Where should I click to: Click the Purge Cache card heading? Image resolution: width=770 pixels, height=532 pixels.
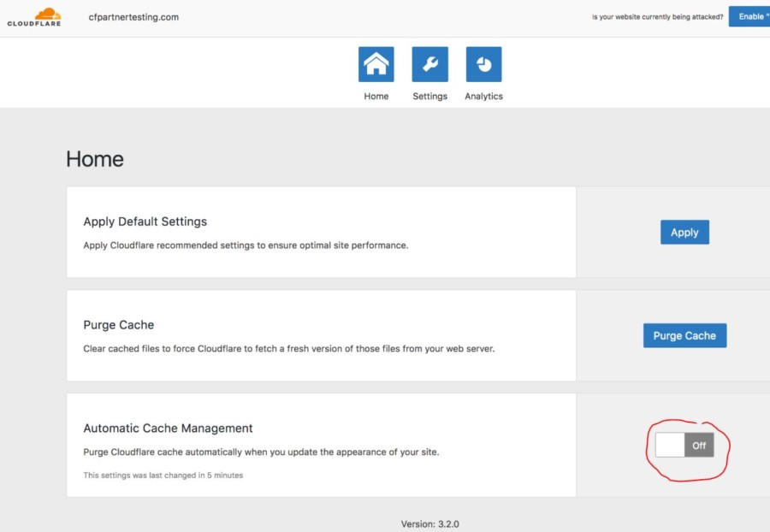pos(118,325)
